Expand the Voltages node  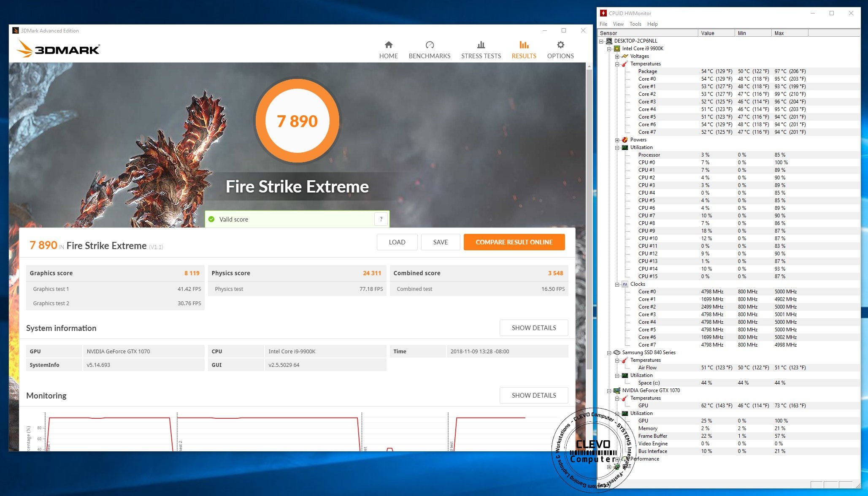pyautogui.click(x=617, y=56)
